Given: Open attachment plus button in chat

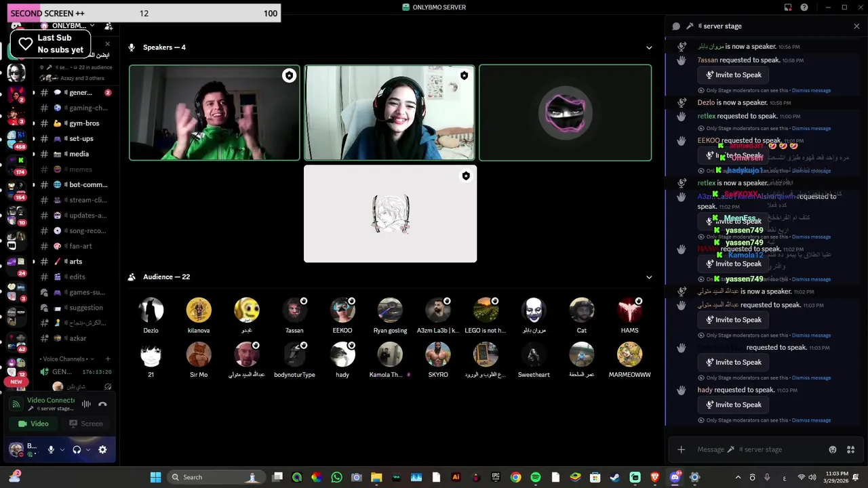Looking at the screenshot, I should (682, 449).
